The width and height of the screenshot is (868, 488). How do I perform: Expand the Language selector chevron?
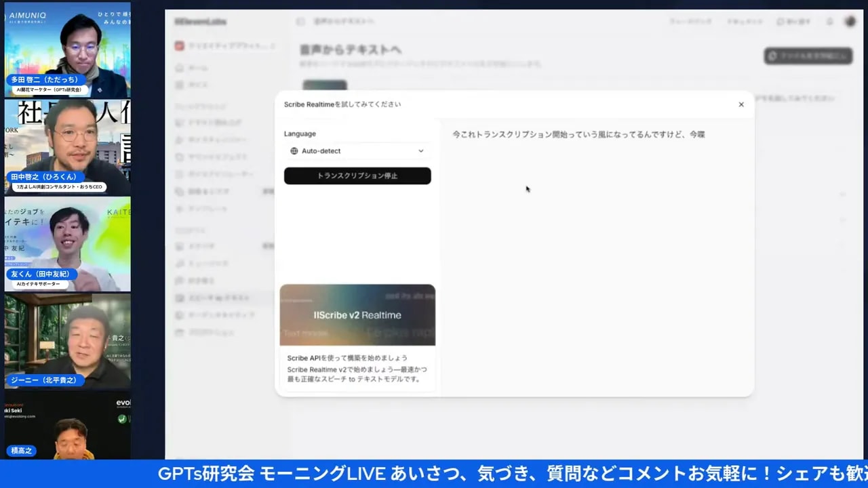point(420,150)
